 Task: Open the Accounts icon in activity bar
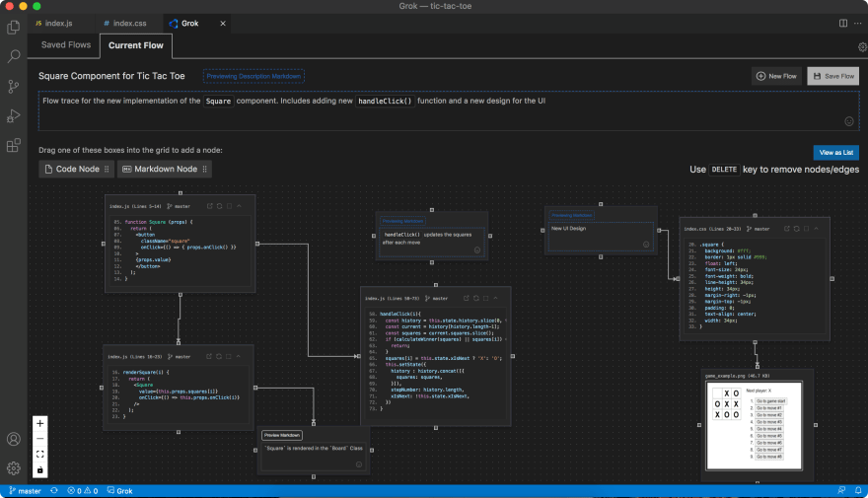(13, 439)
